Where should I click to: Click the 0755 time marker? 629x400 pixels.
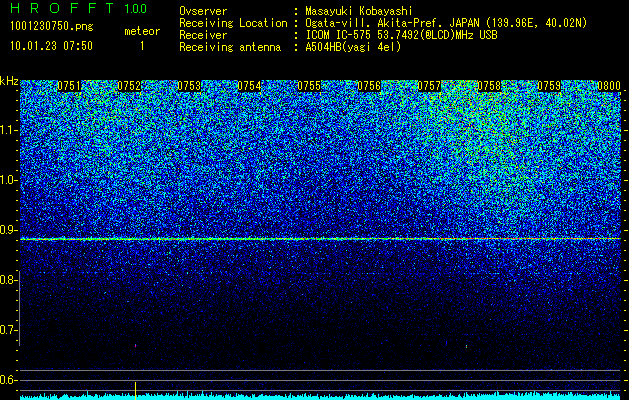point(309,86)
